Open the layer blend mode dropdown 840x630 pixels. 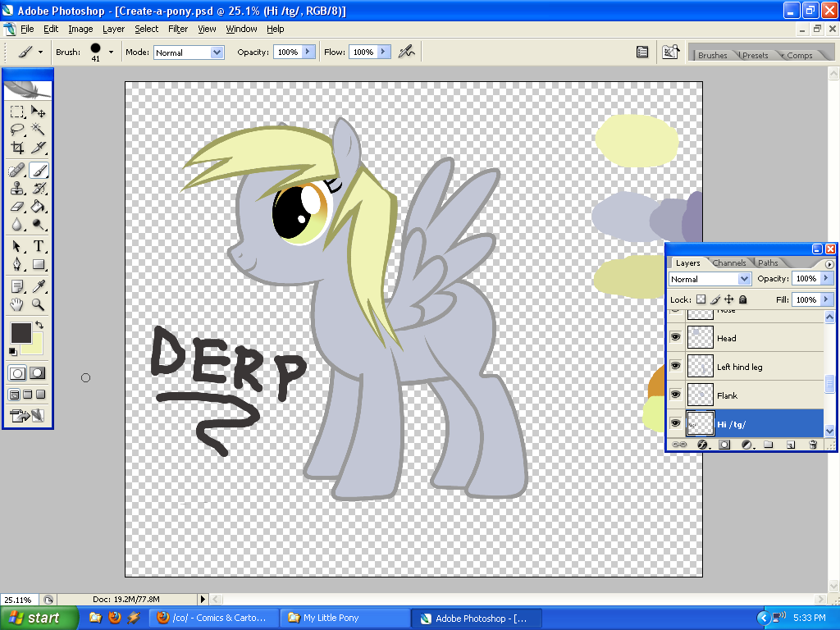pos(710,279)
